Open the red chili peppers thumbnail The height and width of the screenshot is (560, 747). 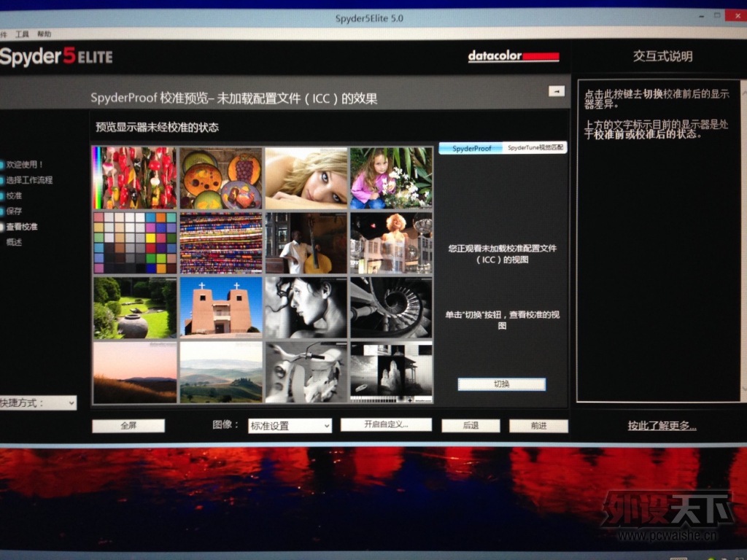[x=135, y=178]
